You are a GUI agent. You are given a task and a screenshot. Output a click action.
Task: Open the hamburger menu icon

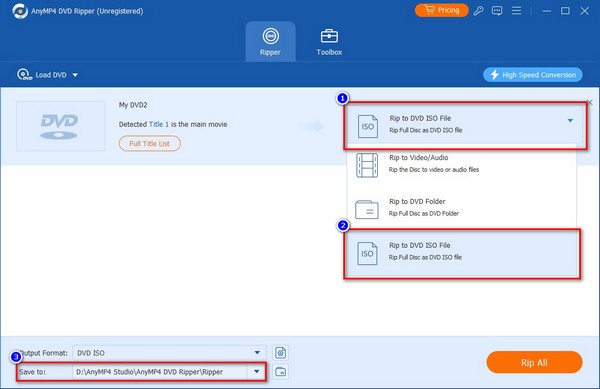point(516,11)
